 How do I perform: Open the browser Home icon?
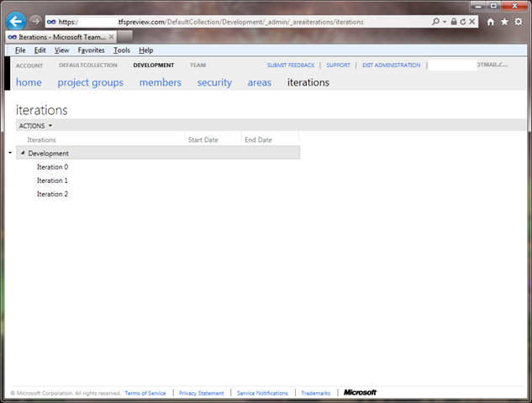[491, 22]
